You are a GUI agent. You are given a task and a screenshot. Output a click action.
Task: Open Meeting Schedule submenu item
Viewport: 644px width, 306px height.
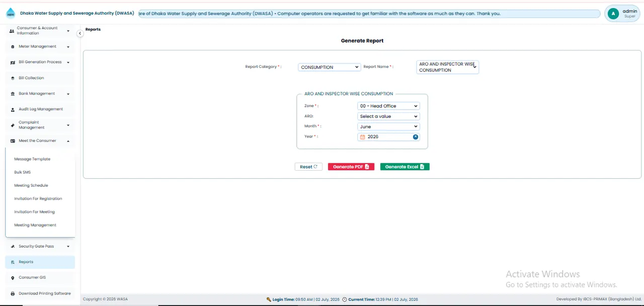tap(31, 185)
